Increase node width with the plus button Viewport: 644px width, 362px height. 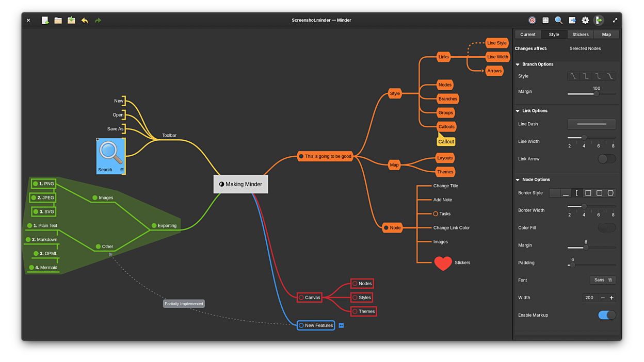(x=611, y=298)
